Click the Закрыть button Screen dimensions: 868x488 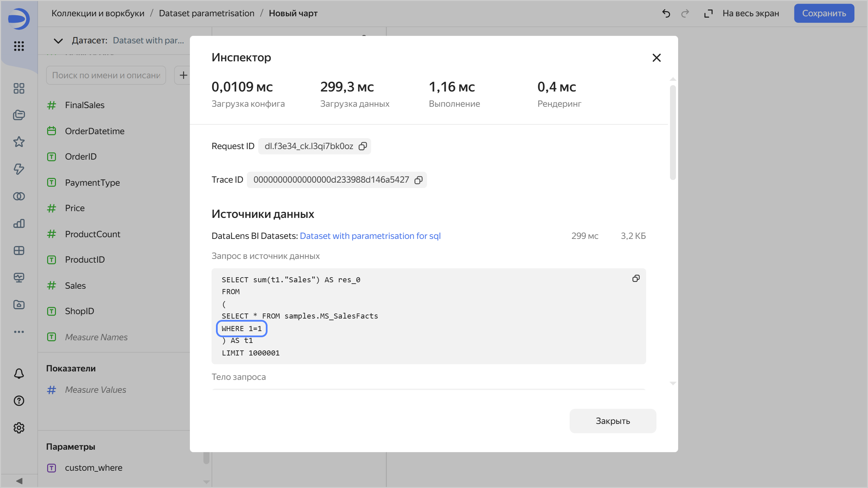(613, 421)
